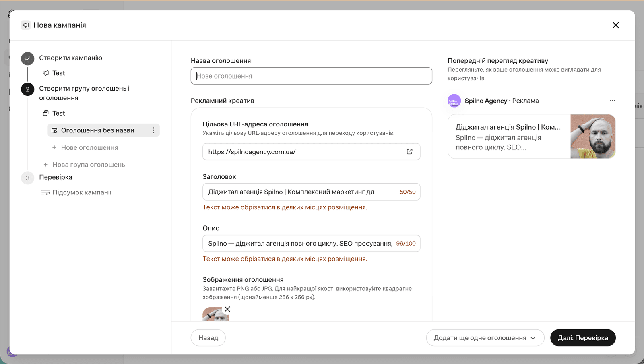Screen dimensions: 644x364
Task: Remove uploaded ad image with X
Action: pyautogui.click(x=227, y=309)
